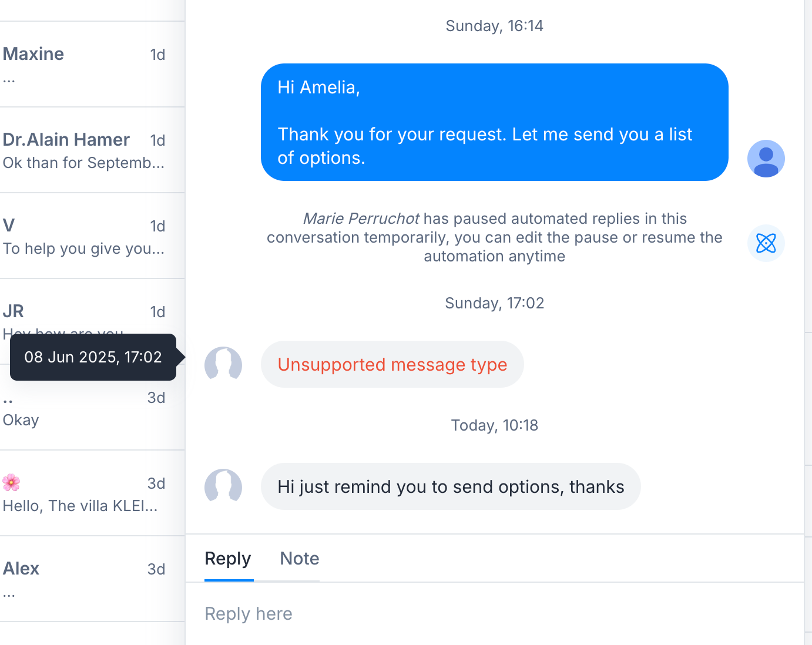Open the Hello, The villa KLEI conversation
Viewport: 812px width, 645px height.
92,493
